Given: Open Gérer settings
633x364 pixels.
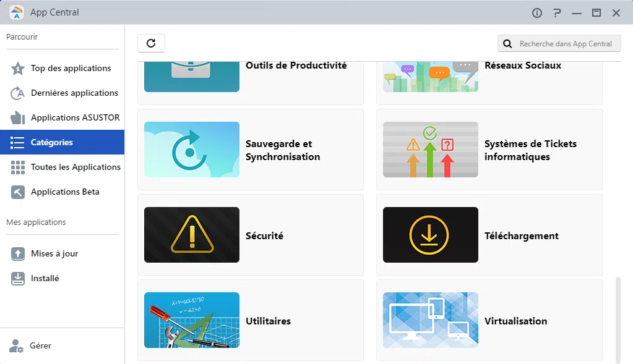Looking at the screenshot, I should pos(62,345).
